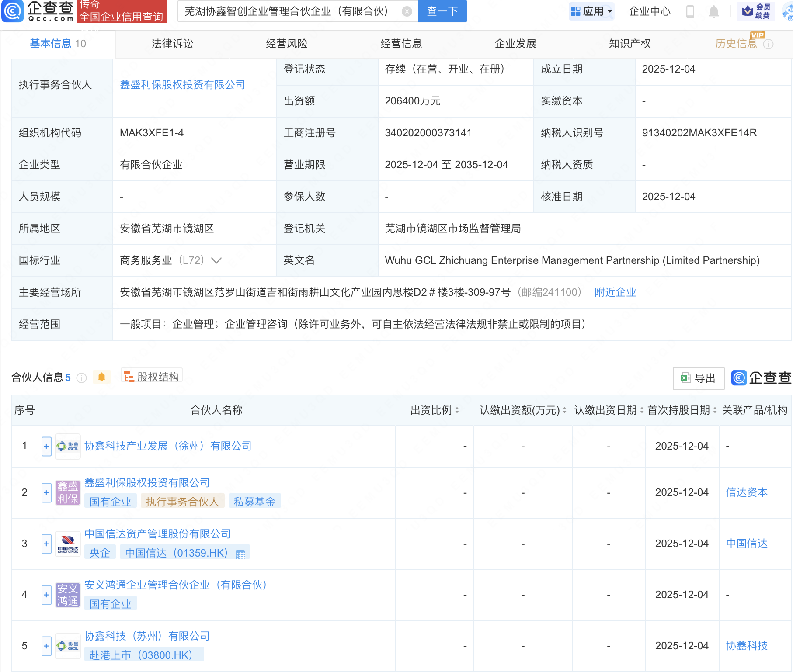This screenshot has width=793, height=672.
Task: Open the notifications bell in header
Action: pyautogui.click(x=713, y=11)
